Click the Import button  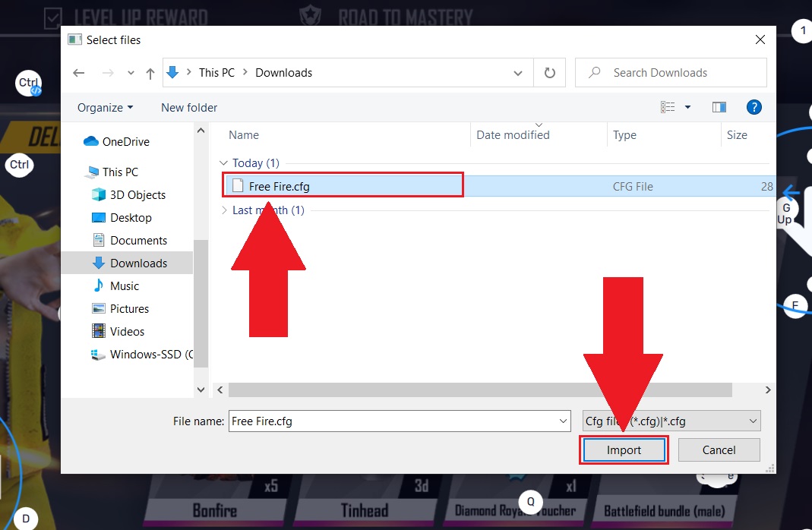624,450
